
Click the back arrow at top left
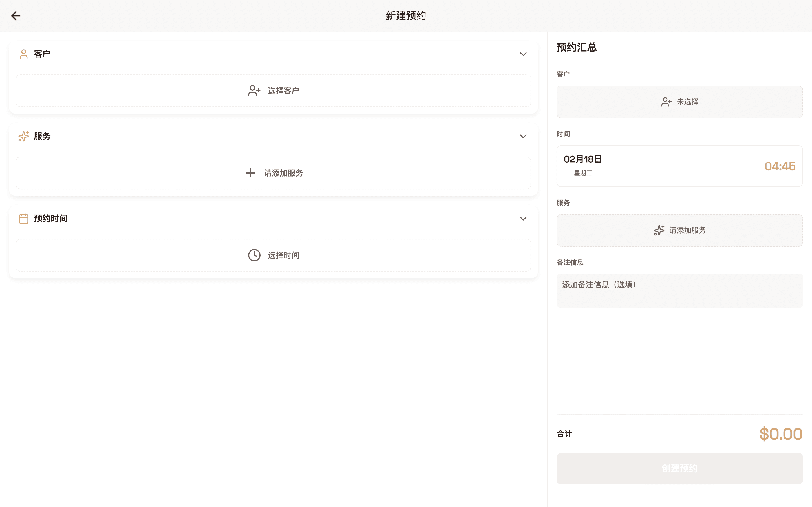tap(16, 16)
